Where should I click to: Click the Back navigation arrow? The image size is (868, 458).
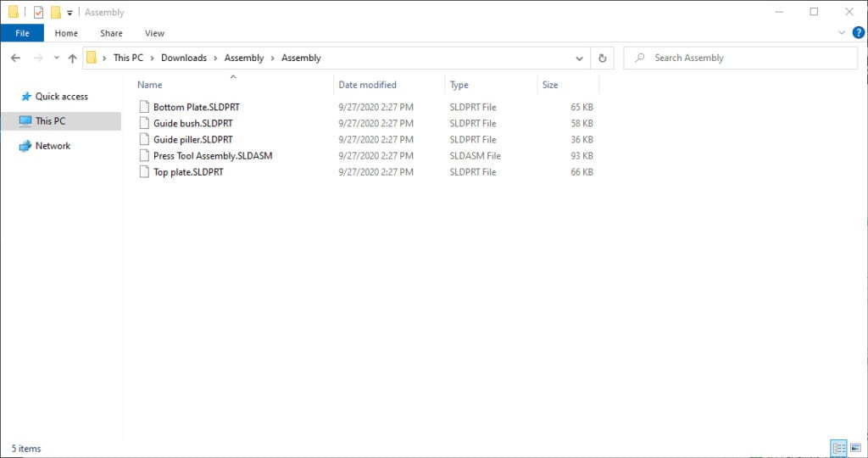(x=15, y=58)
